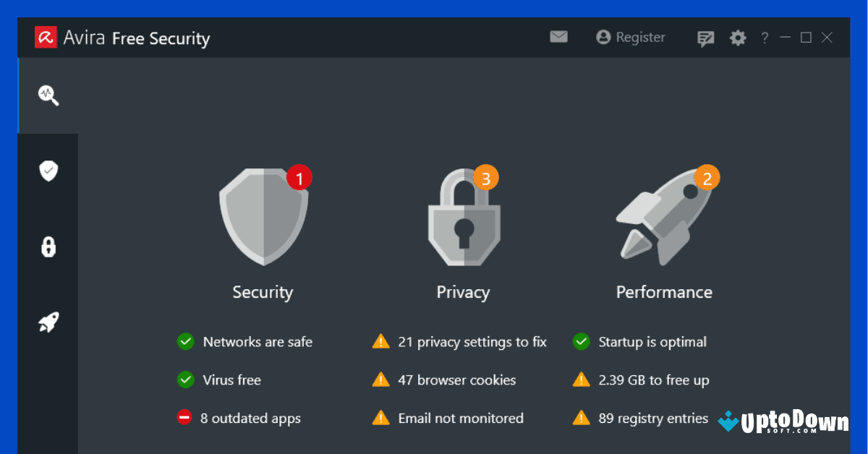Select the Security shield icon in sidebar
Viewport: 868px width, 454px height.
click(x=47, y=171)
